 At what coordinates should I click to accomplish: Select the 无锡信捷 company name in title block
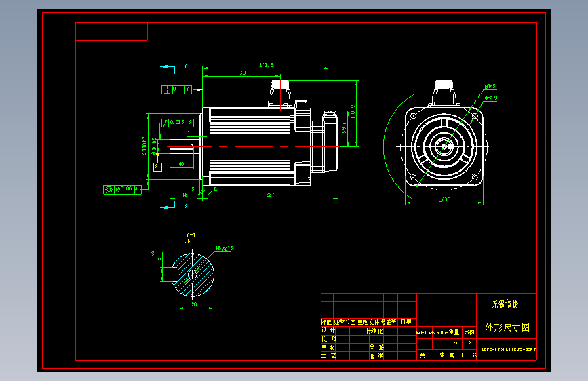pyautogui.click(x=505, y=304)
